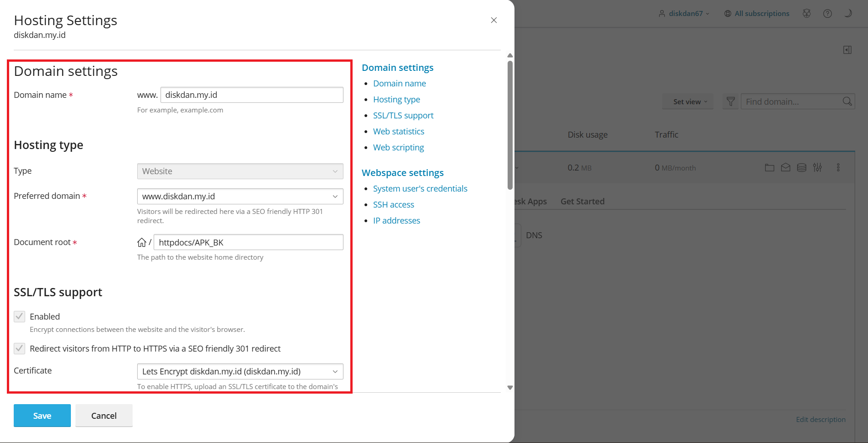Expand the Preferred domain dropdown
The image size is (868, 443).
coord(240,197)
